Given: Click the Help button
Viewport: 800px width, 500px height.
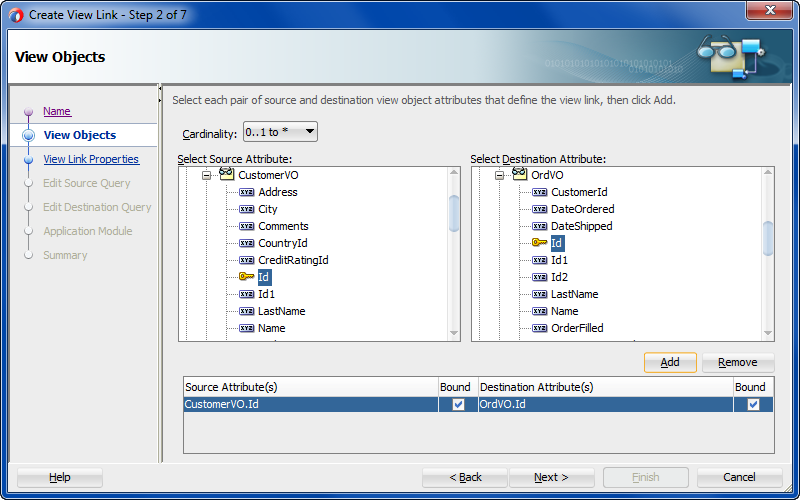Looking at the screenshot, I should [60, 478].
